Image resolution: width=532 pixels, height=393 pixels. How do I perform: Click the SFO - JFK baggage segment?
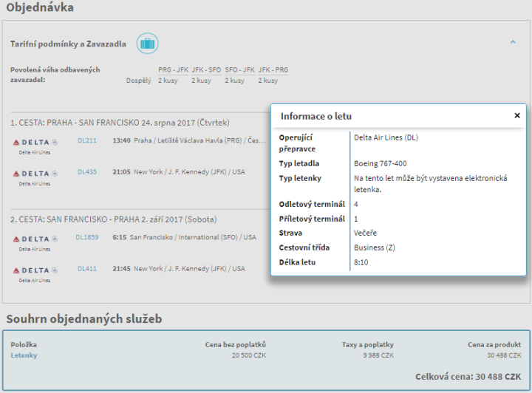[239, 70]
